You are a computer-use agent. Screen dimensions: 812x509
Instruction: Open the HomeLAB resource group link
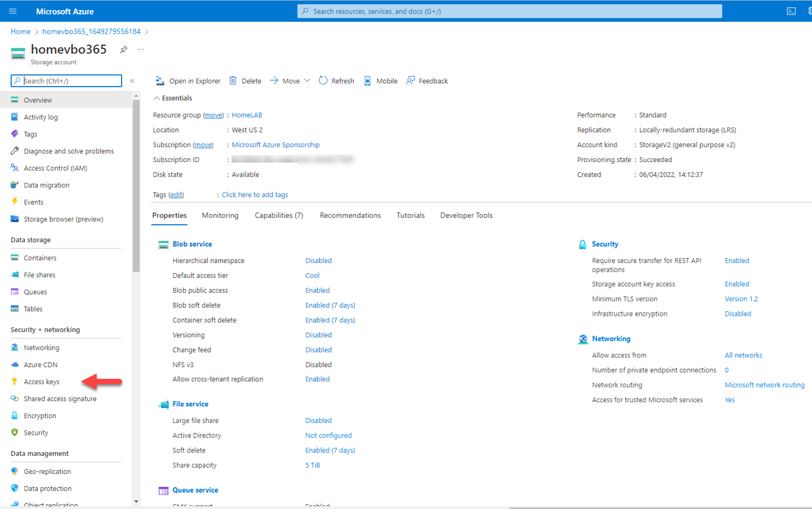pyautogui.click(x=247, y=115)
